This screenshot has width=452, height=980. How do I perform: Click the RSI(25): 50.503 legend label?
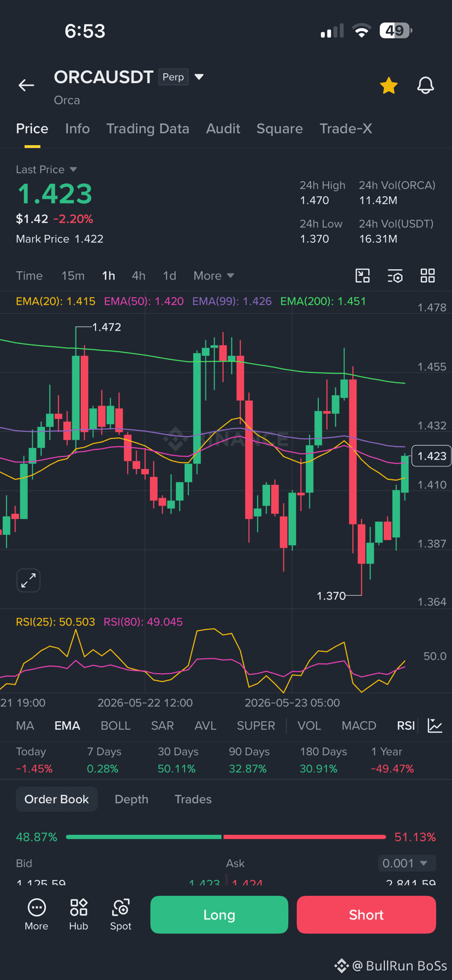coord(56,622)
